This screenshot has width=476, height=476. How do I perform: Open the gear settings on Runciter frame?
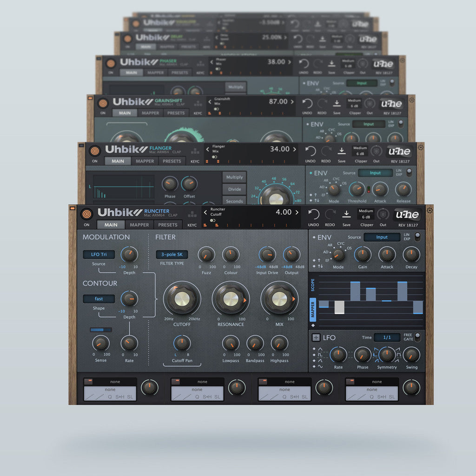(430, 210)
